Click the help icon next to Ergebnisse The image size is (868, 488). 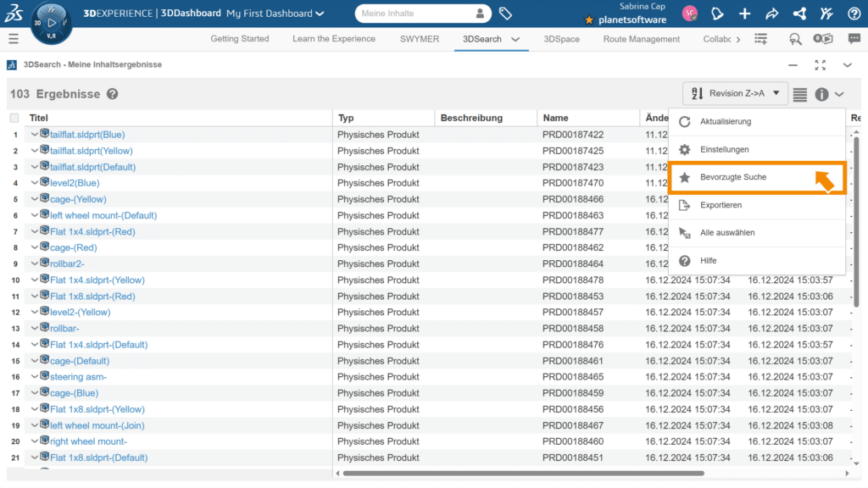coord(112,94)
